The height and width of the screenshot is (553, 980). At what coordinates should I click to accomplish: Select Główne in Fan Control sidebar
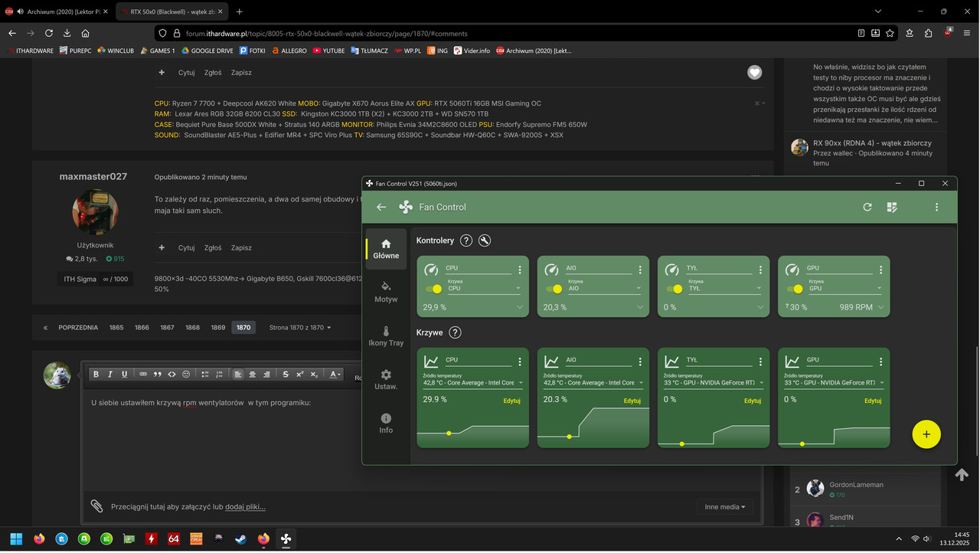click(386, 249)
